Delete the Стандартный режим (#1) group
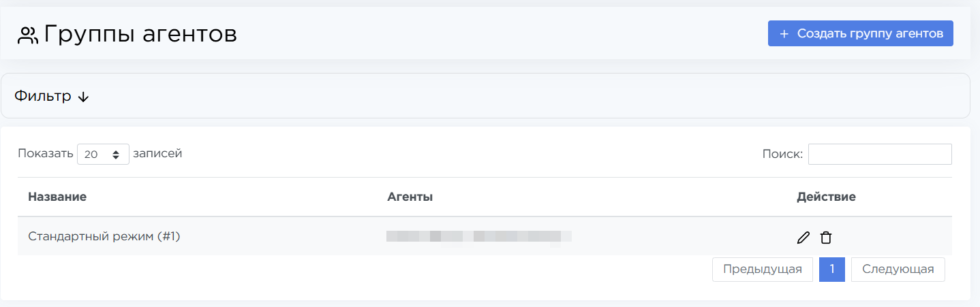 pyautogui.click(x=826, y=238)
